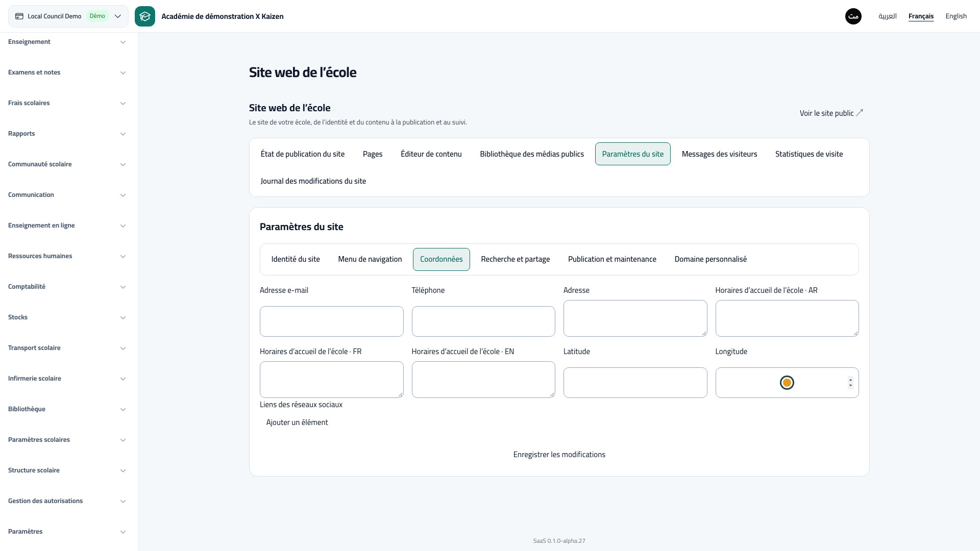Expand Paramètres scolaires section
This screenshot has height=551, width=980.
tap(67, 440)
